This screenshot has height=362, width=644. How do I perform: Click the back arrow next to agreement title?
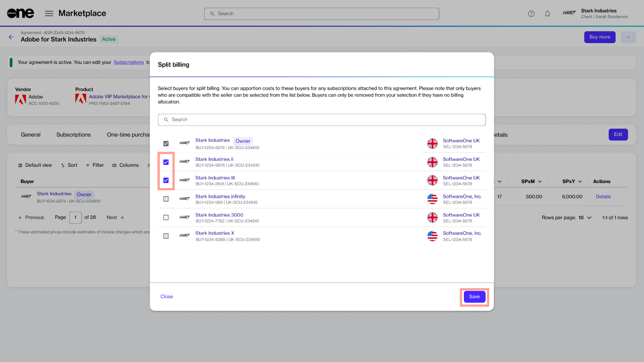[x=11, y=37]
